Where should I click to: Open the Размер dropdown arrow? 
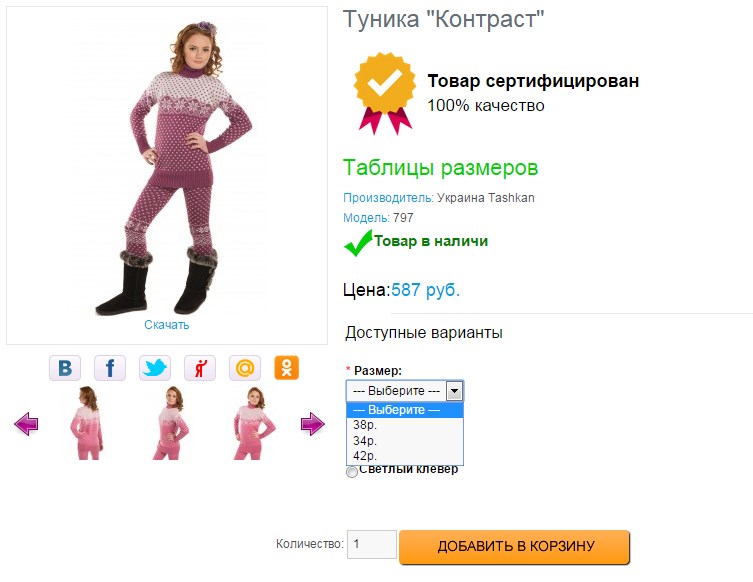[454, 391]
